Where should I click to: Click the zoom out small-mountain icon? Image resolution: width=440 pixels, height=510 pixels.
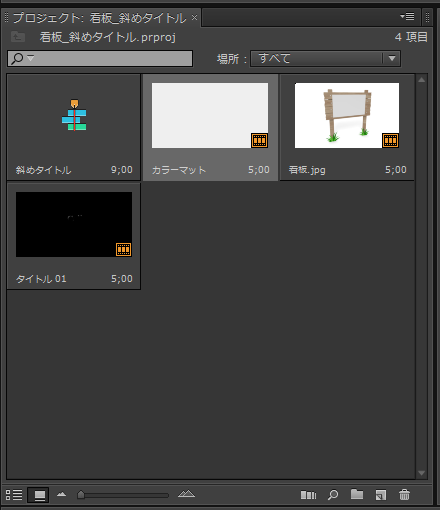click(61, 494)
